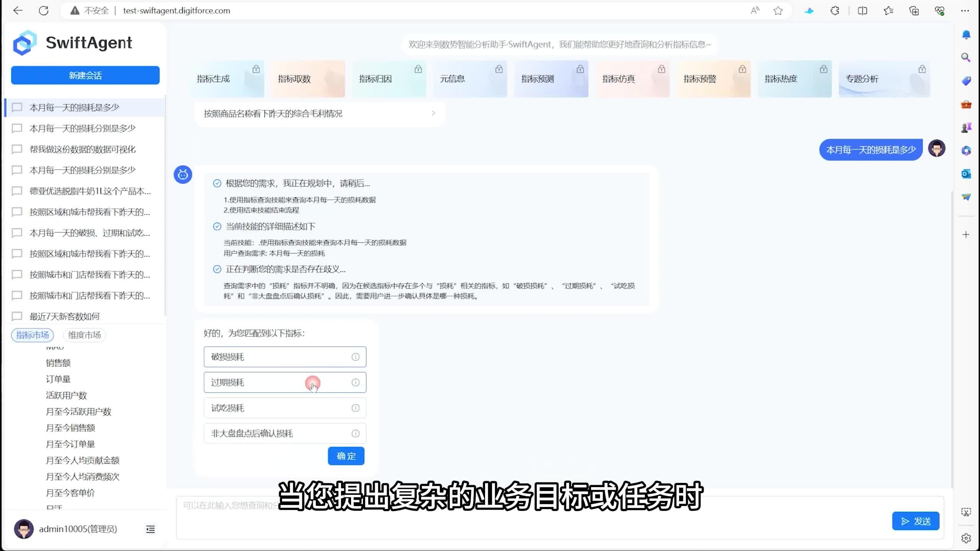Image resolution: width=980 pixels, height=551 pixels.
Task: Open Outlook from the Edge sidebar
Action: tap(966, 174)
